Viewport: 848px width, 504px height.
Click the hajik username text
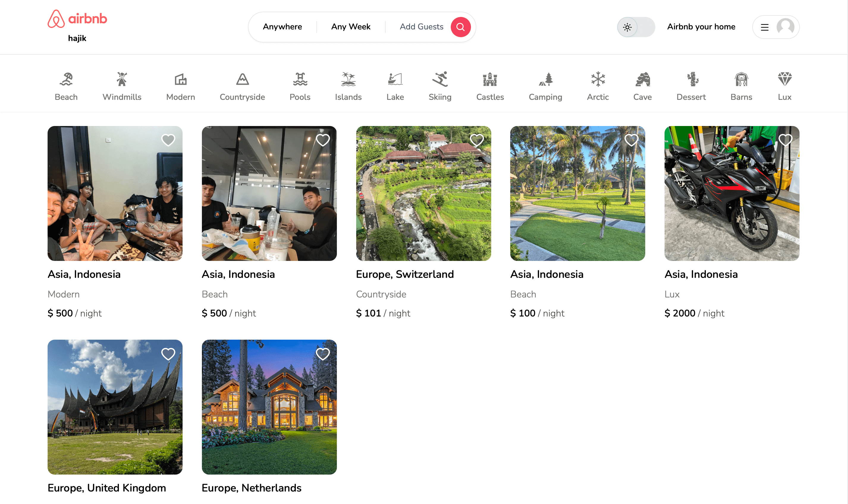click(x=77, y=38)
